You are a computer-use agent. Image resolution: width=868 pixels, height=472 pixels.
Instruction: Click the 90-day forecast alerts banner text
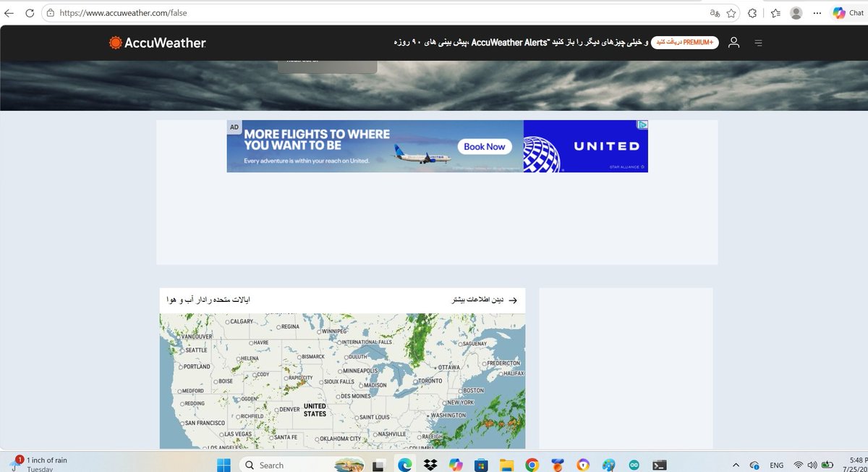tap(519, 43)
